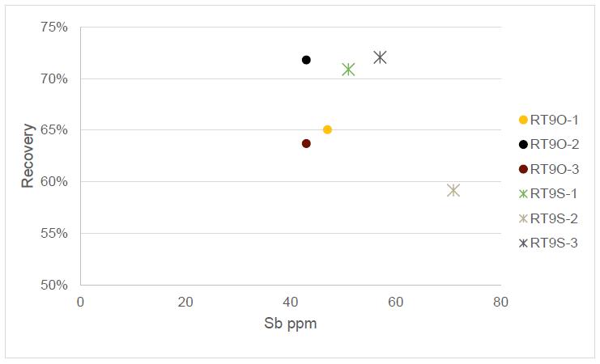Select the RT9O-1 legend marker

(523, 120)
